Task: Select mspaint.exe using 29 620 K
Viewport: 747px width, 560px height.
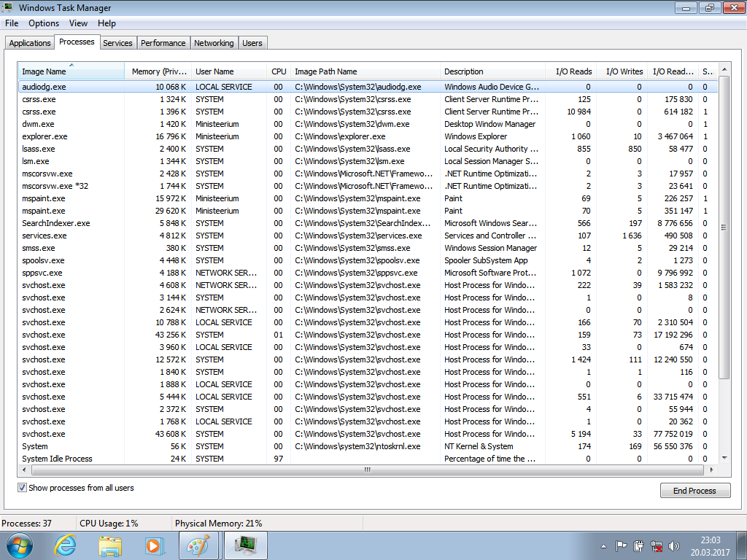Action: tap(368, 211)
